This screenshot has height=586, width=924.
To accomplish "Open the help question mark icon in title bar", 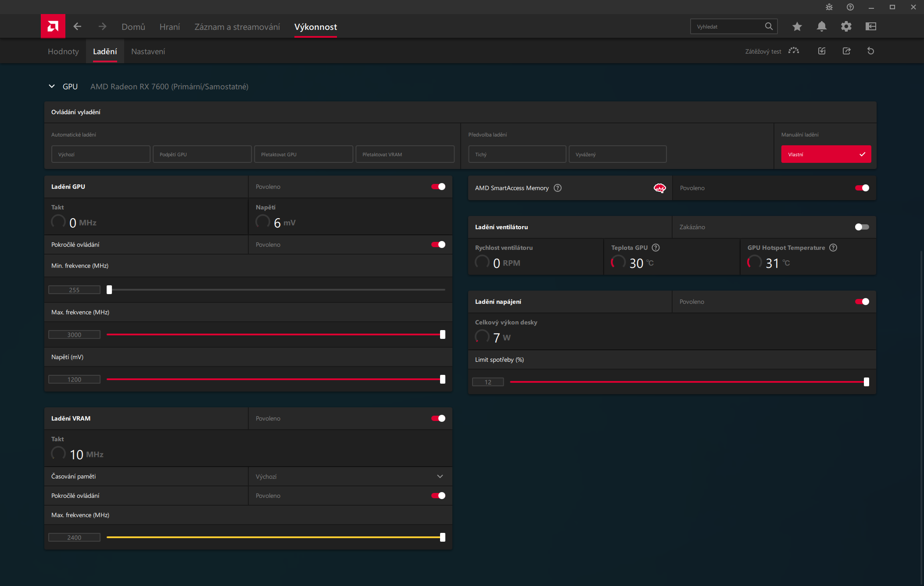I will (x=850, y=7).
